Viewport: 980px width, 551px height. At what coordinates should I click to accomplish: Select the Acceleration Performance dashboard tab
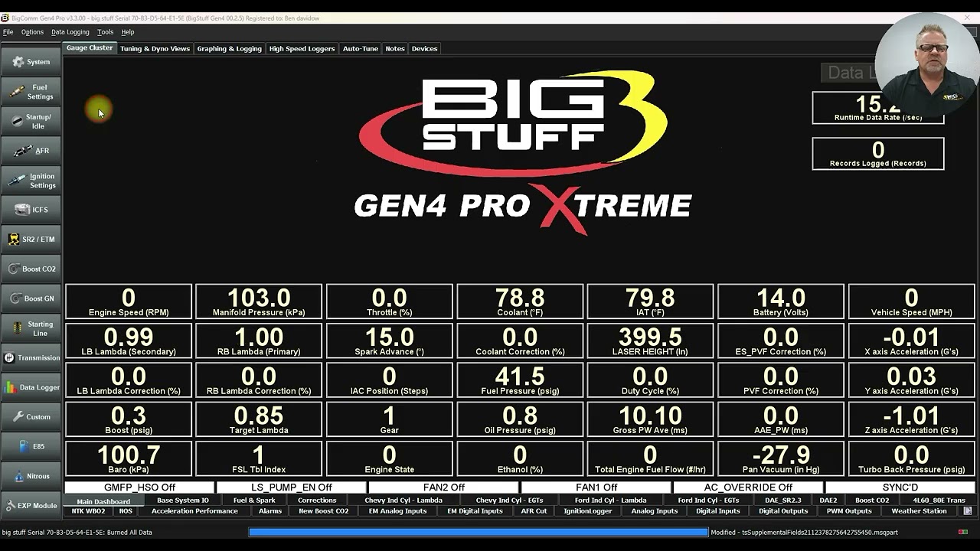(x=194, y=511)
